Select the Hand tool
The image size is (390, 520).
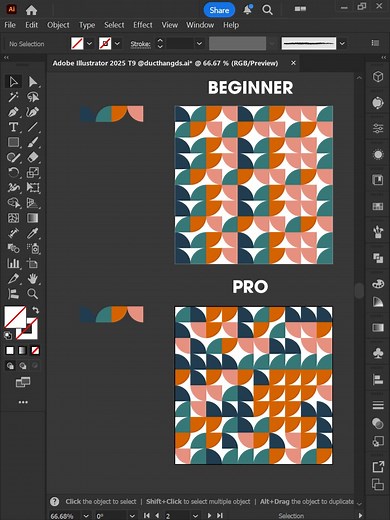pos(33,278)
